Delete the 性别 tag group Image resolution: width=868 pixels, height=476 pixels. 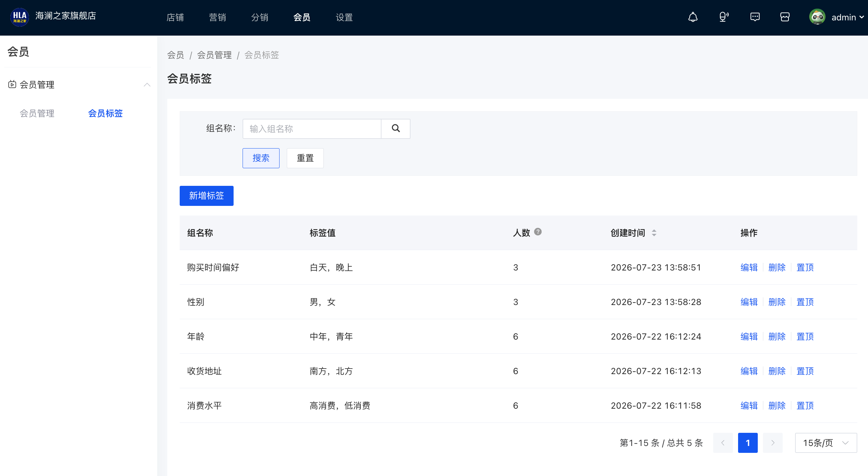(x=777, y=302)
